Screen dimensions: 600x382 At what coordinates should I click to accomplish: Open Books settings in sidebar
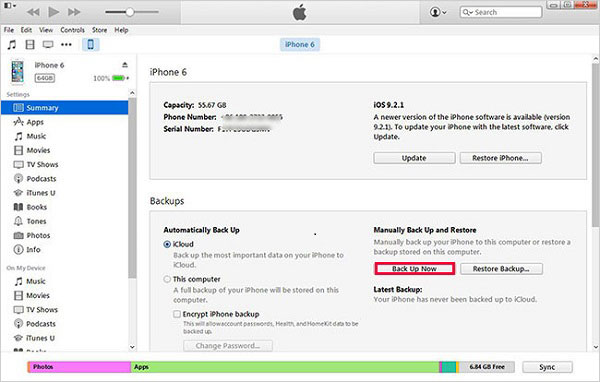[x=37, y=207]
